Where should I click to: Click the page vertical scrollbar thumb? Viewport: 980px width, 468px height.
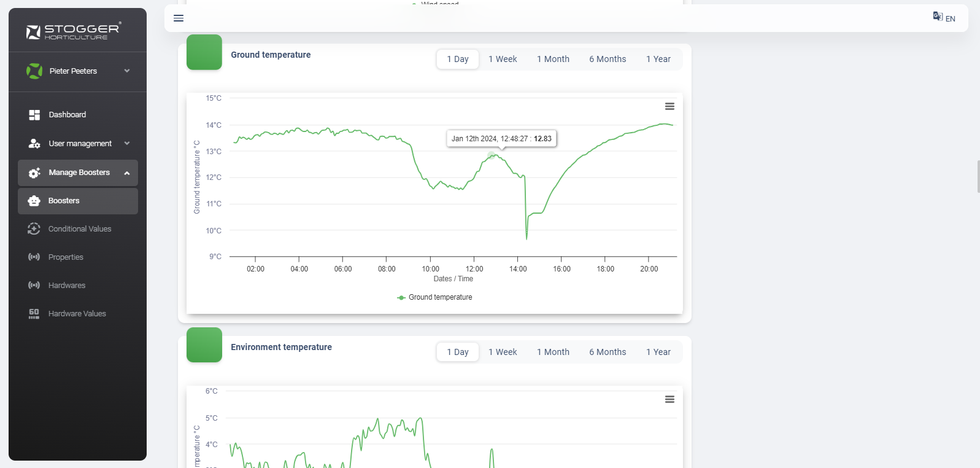[x=978, y=176]
